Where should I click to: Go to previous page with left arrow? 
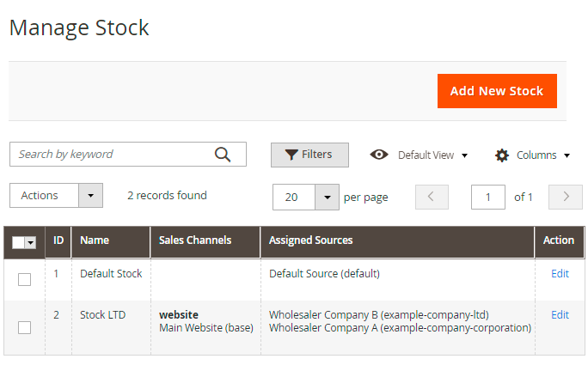(432, 197)
